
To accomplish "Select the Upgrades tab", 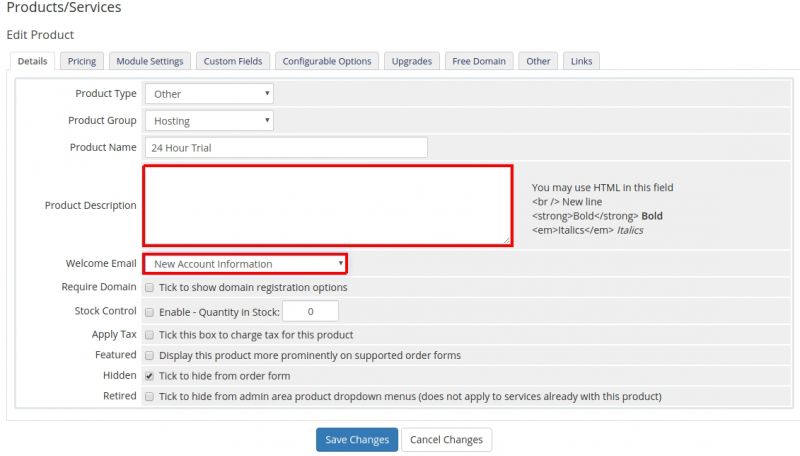I will point(412,61).
